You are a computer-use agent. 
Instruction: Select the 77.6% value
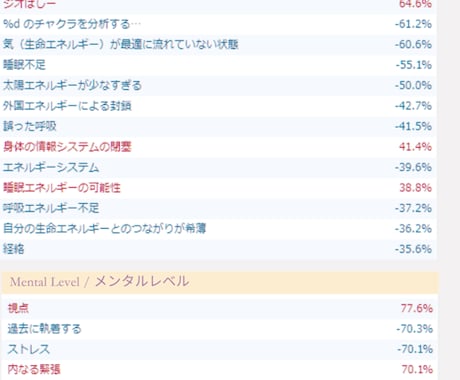pos(417,308)
